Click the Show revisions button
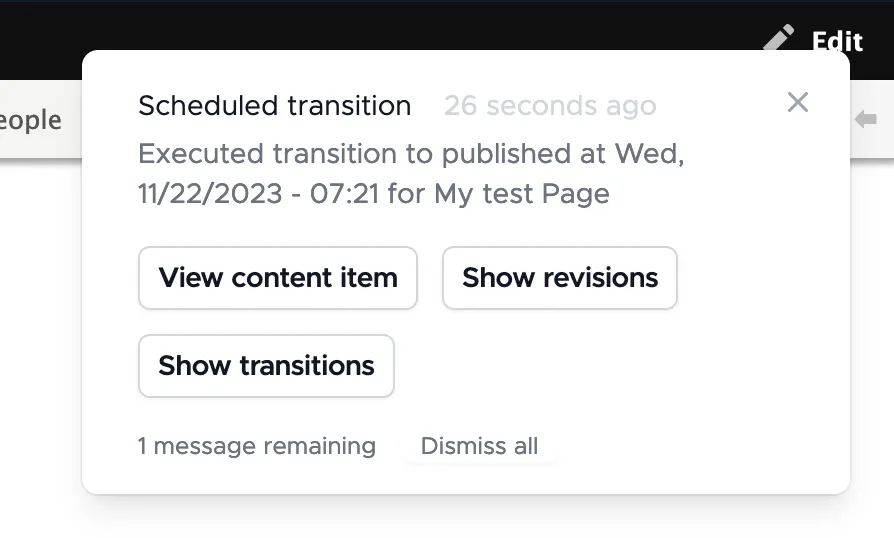Screen dimensions: 894x538 [x=560, y=278]
